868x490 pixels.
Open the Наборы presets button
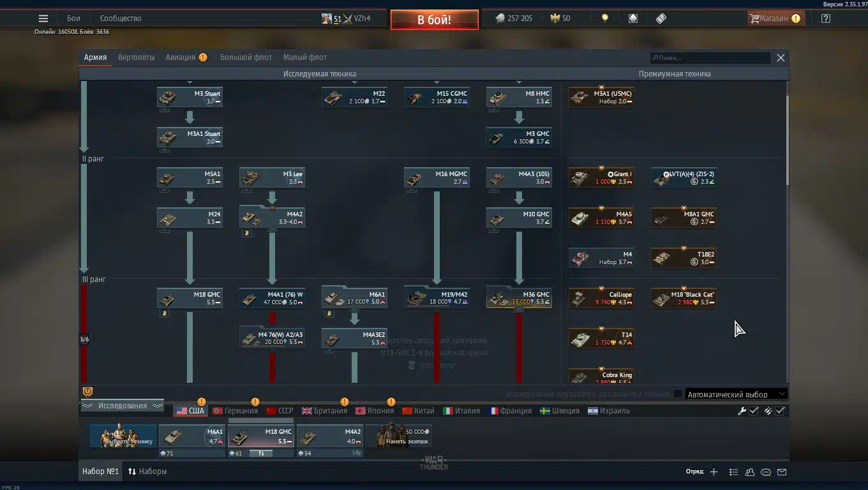coord(147,471)
